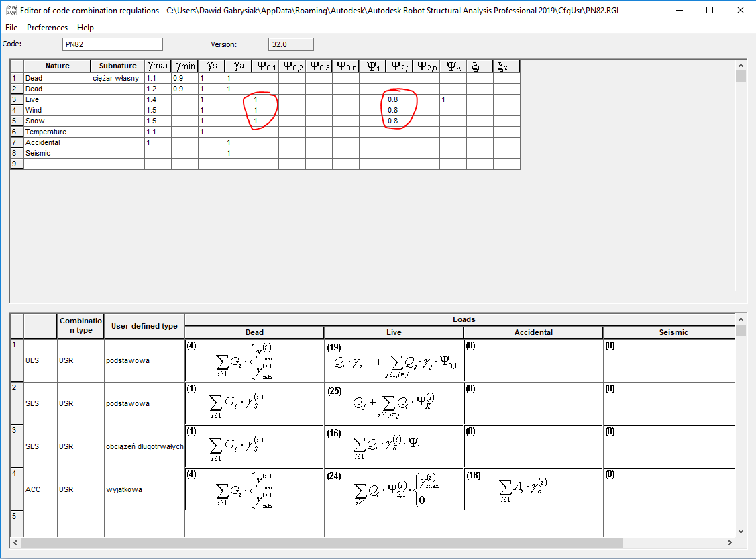Select the γmax column header
The image size is (756, 559).
(x=158, y=66)
